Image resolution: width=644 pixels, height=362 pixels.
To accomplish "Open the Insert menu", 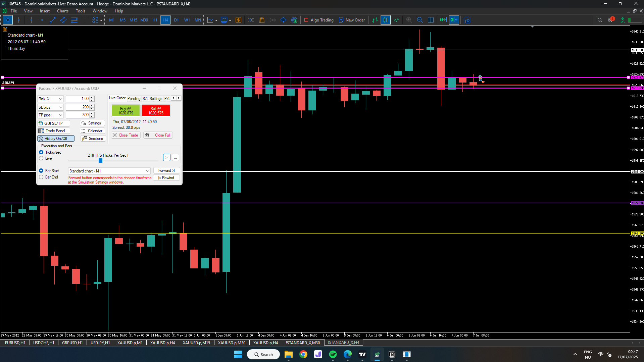I will click(45, 11).
